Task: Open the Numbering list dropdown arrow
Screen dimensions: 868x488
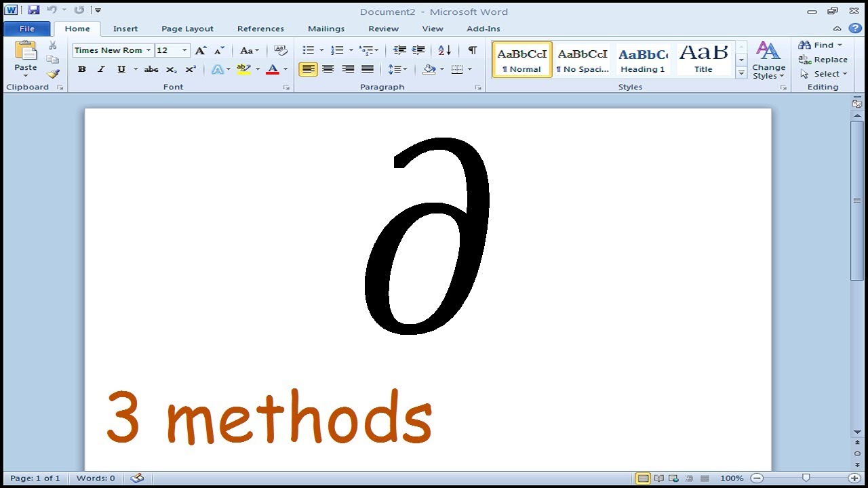Action: pyautogui.click(x=351, y=50)
